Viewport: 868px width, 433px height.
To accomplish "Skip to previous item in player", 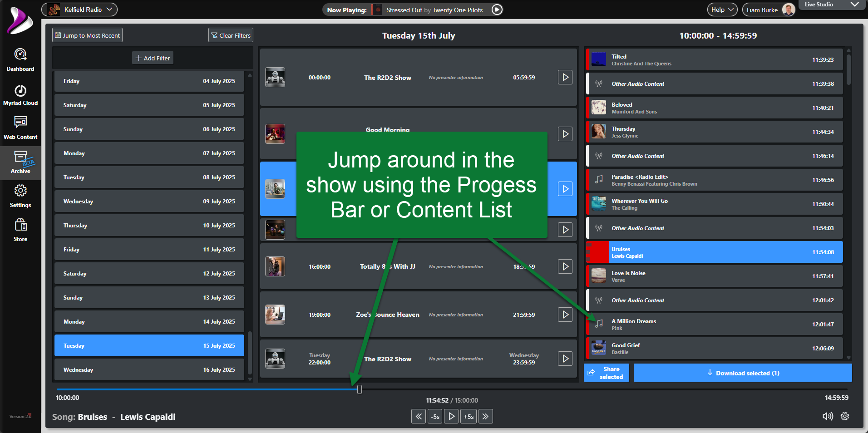I will click(419, 416).
